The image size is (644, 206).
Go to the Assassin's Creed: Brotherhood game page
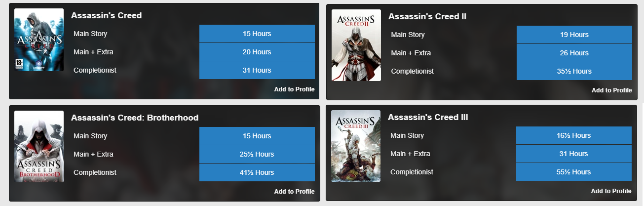[x=135, y=118]
